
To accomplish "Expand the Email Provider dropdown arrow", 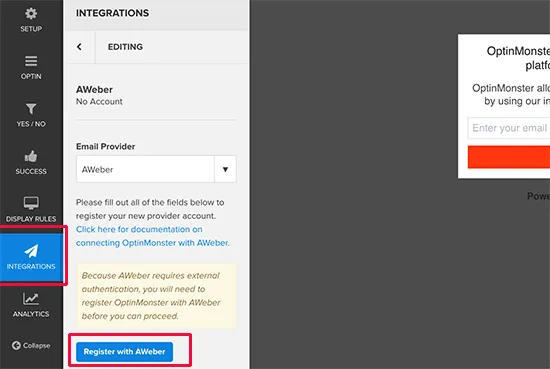I will [225, 169].
